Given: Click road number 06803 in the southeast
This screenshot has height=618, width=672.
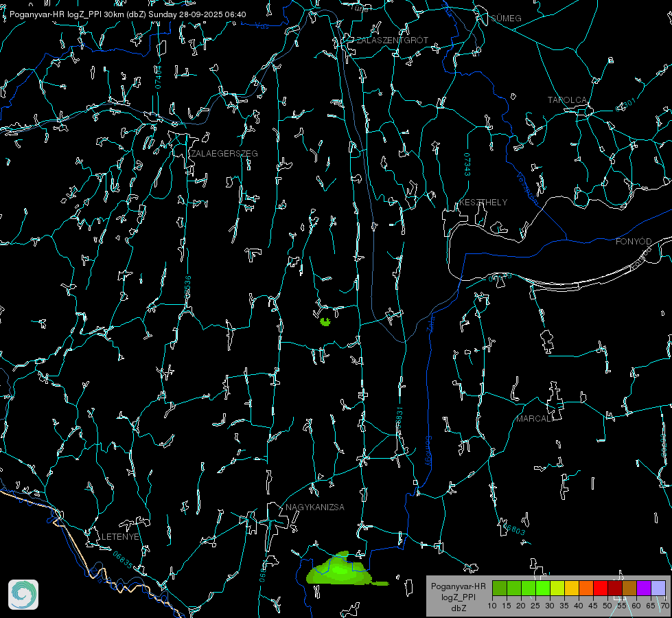Looking at the screenshot, I should (514, 529).
